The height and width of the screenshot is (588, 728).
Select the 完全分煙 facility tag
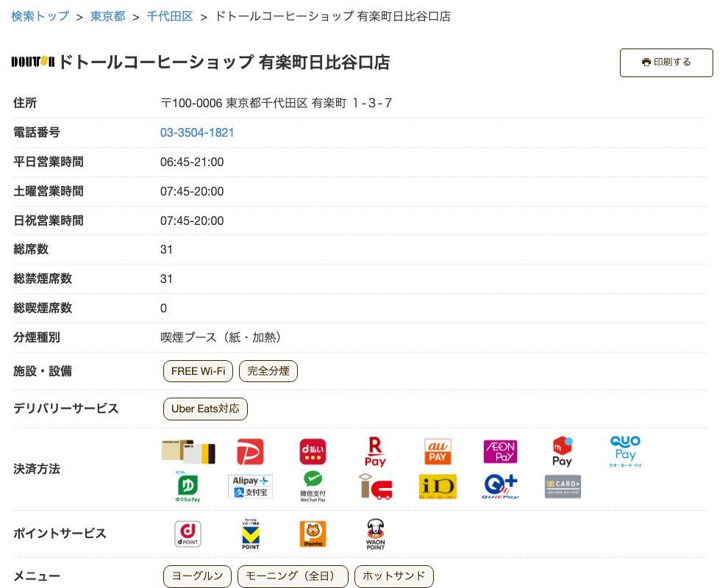(x=268, y=371)
